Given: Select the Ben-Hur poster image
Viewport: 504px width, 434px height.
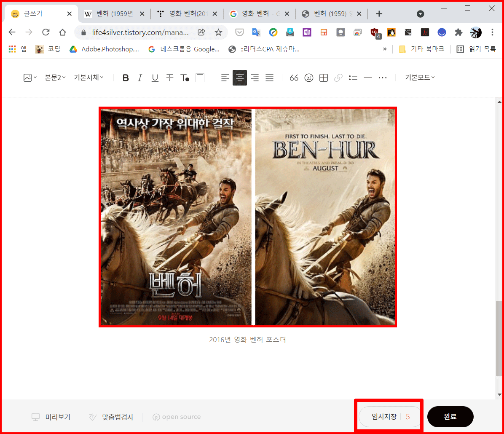Looking at the screenshot, I should point(248,217).
